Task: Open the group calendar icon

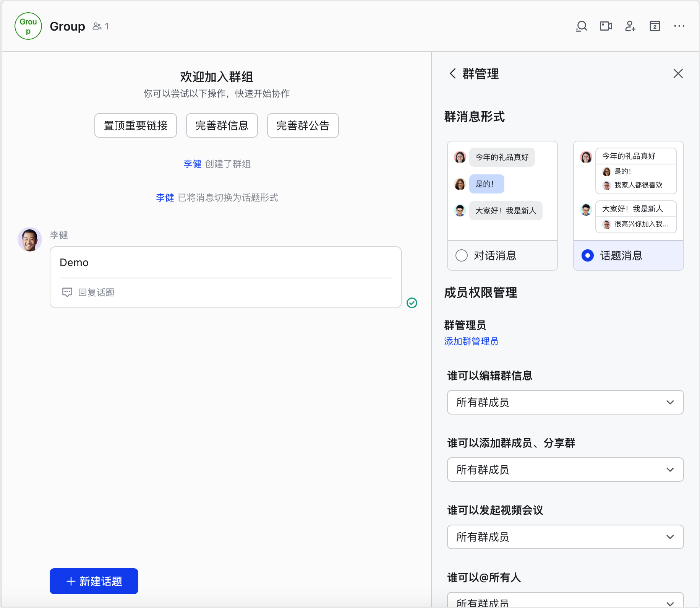Action: 655,26
